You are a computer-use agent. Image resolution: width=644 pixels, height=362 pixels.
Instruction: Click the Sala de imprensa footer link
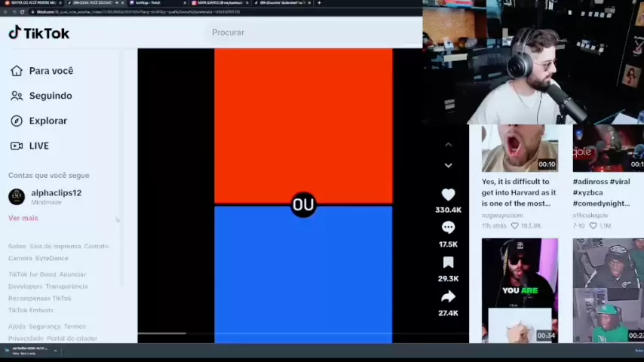pyautogui.click(x=55, y=246)
